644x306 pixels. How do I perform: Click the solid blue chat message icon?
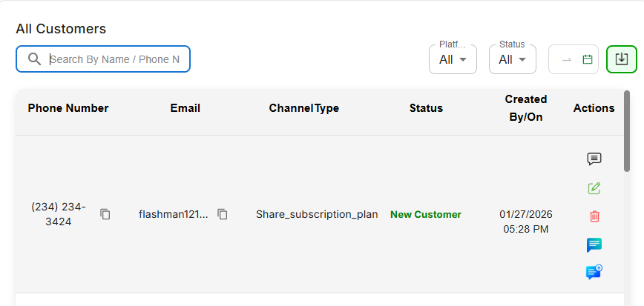pyautogui.click(x=594, y=245)
